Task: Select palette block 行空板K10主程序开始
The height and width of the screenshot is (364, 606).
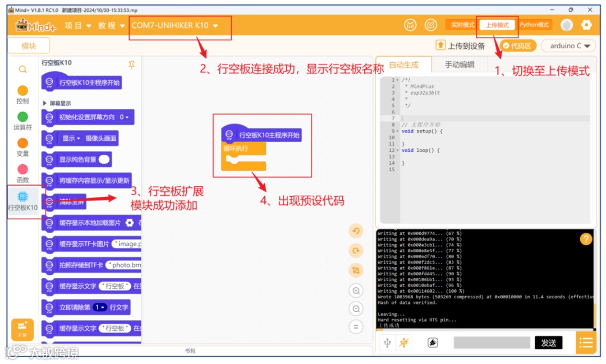Action: [81, 82]
